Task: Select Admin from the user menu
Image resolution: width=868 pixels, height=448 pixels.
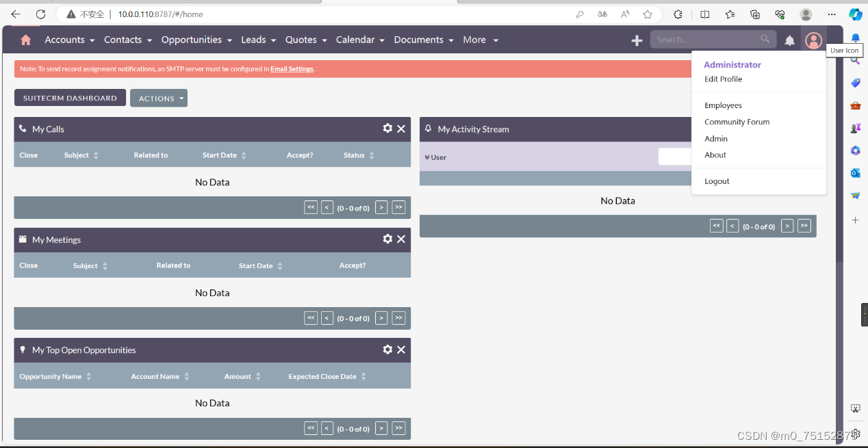Action: click(716, 138)
